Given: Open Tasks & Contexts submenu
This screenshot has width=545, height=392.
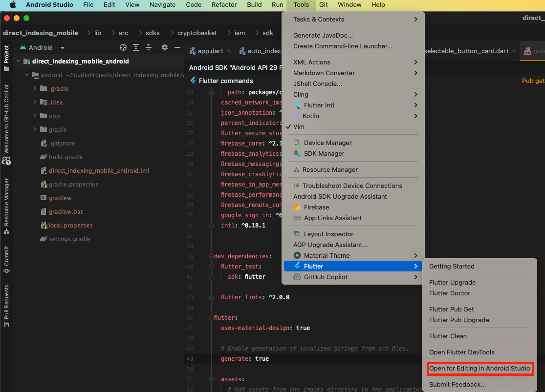Looking at the screenshot, I should 353,20.
